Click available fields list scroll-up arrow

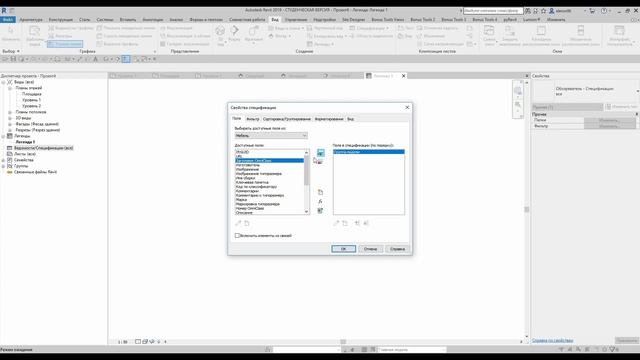click(x=307, y=152)
